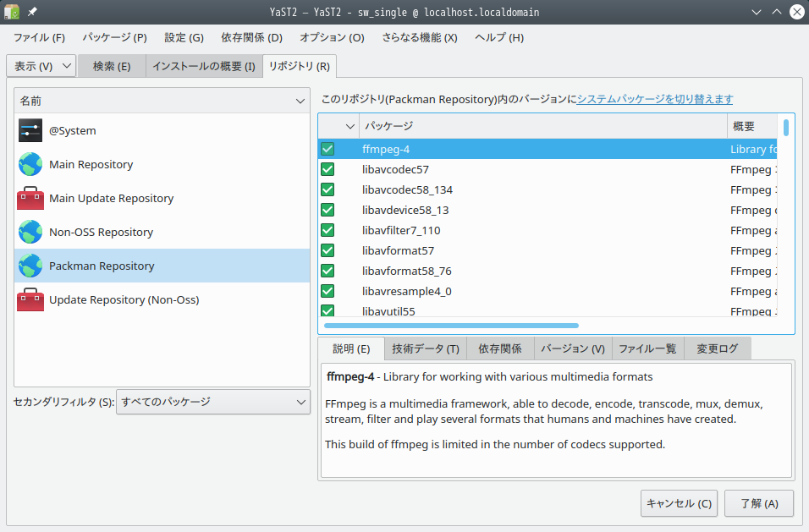Select the libavcodec58_134 package name
The height and width of the screenshot is (532, 809).
(x=407, y=189)
